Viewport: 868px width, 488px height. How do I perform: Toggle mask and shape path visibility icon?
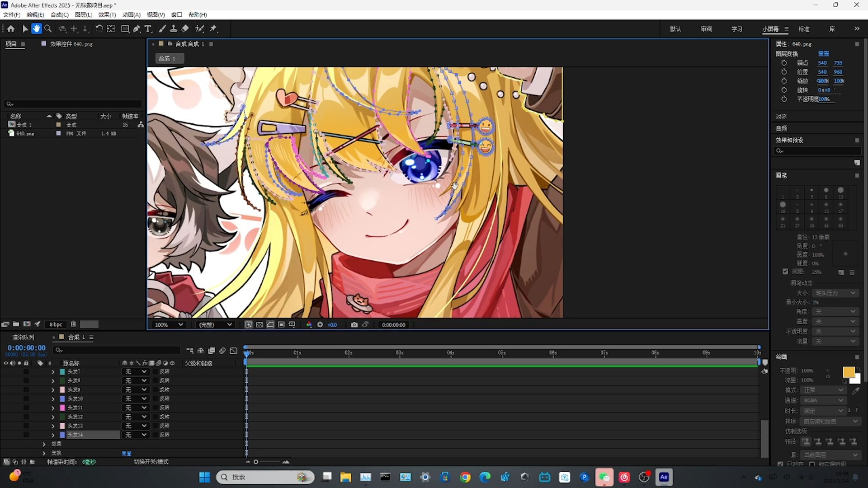[x=270, y=324]
